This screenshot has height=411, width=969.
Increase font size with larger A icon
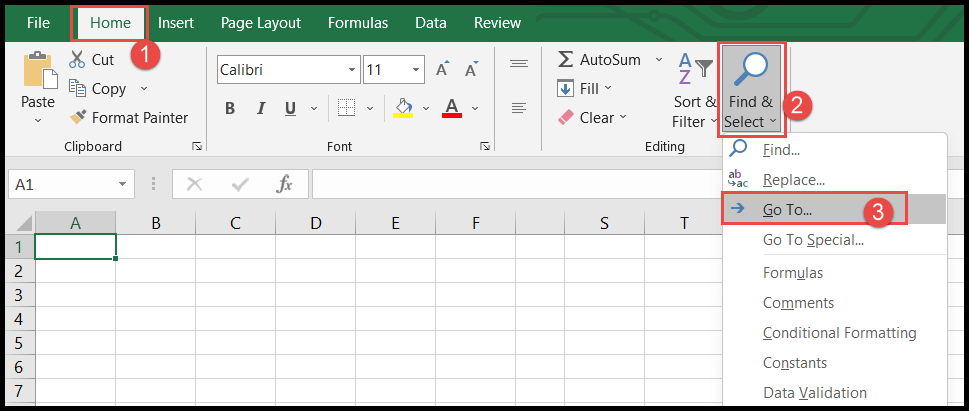(442, 70)
